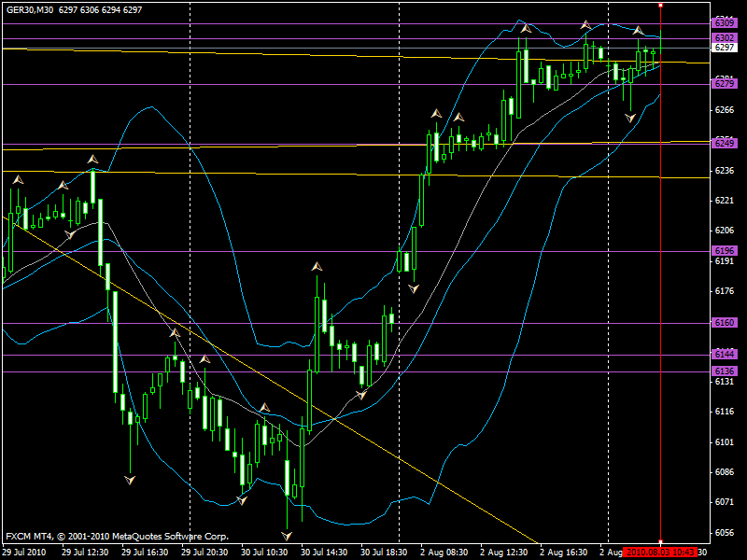Click the 6071 price scale value
747x560 pixels.
725,502
